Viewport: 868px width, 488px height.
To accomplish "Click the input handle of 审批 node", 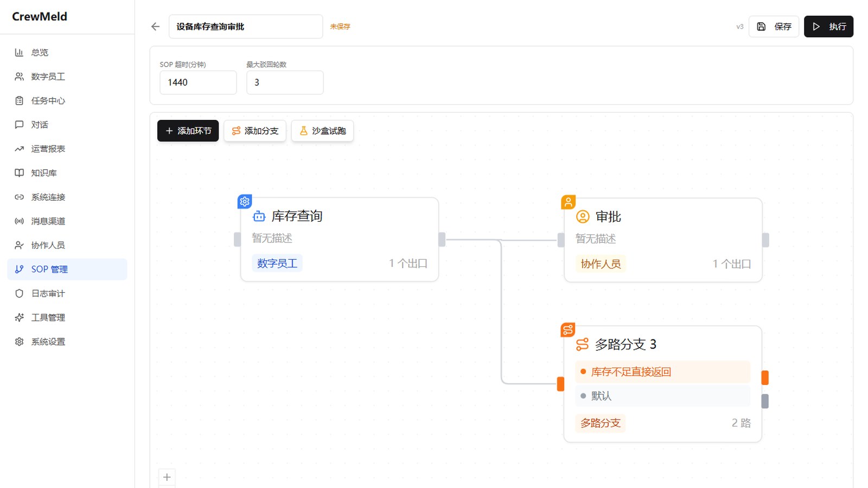I will [561, 240].
